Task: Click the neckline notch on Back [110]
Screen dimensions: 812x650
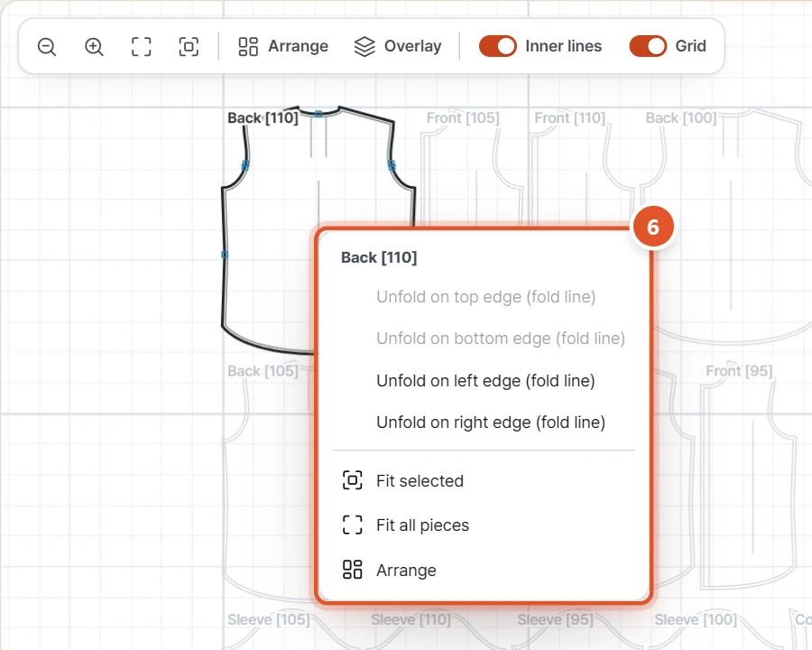Action: pyautogui.click(x=318, y=114)
